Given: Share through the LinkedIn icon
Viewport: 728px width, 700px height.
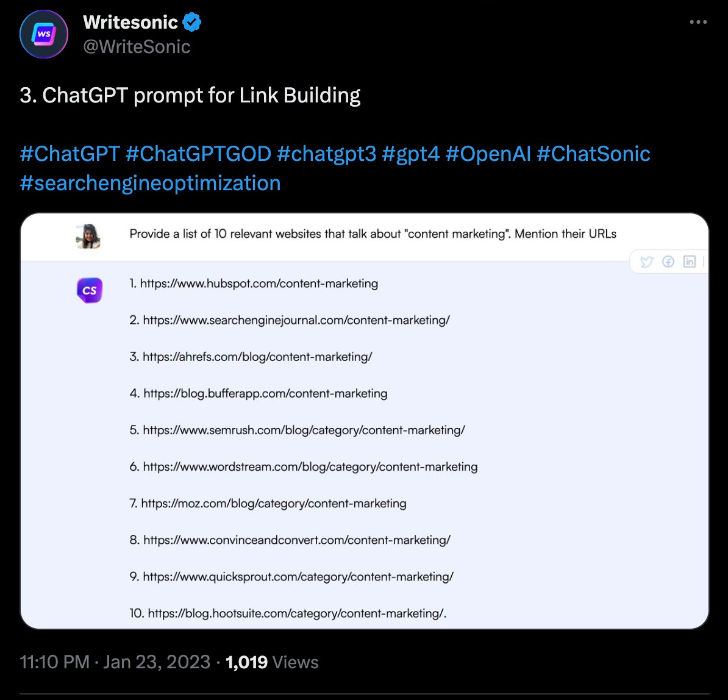Looking at the screenshot, I should (x=690, y=261).
